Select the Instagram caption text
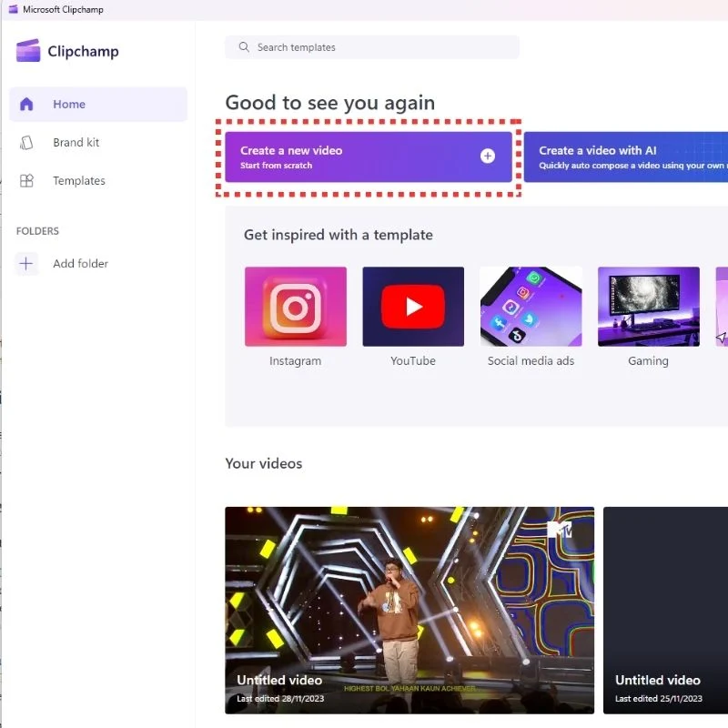 (295, 360)
